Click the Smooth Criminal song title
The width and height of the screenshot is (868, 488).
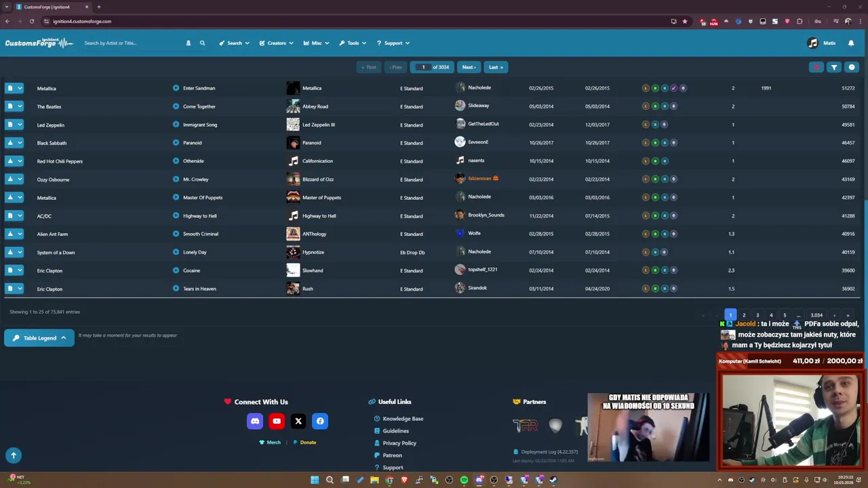click(201, 234)
